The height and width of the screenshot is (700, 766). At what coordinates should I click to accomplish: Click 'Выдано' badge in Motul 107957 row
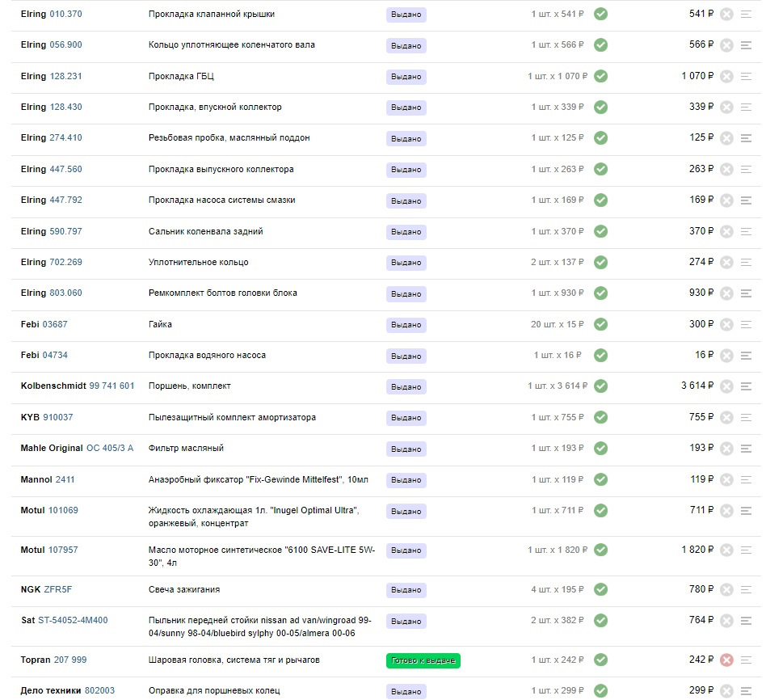[406, 550]
